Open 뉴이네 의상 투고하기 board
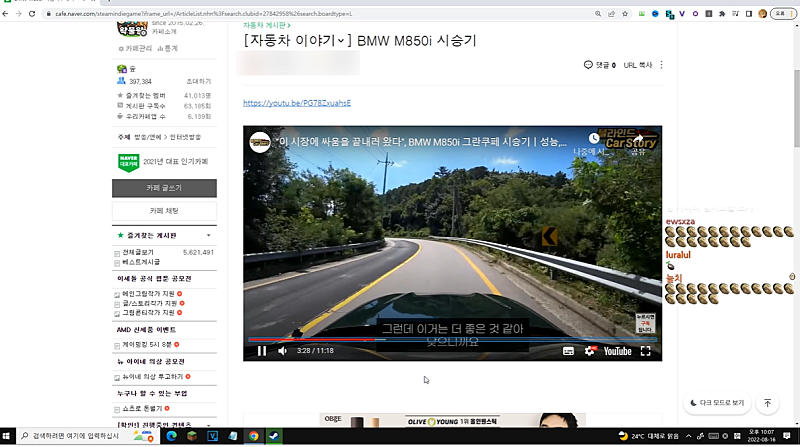This screenshot has width=800, height=447. pos(152,377)
